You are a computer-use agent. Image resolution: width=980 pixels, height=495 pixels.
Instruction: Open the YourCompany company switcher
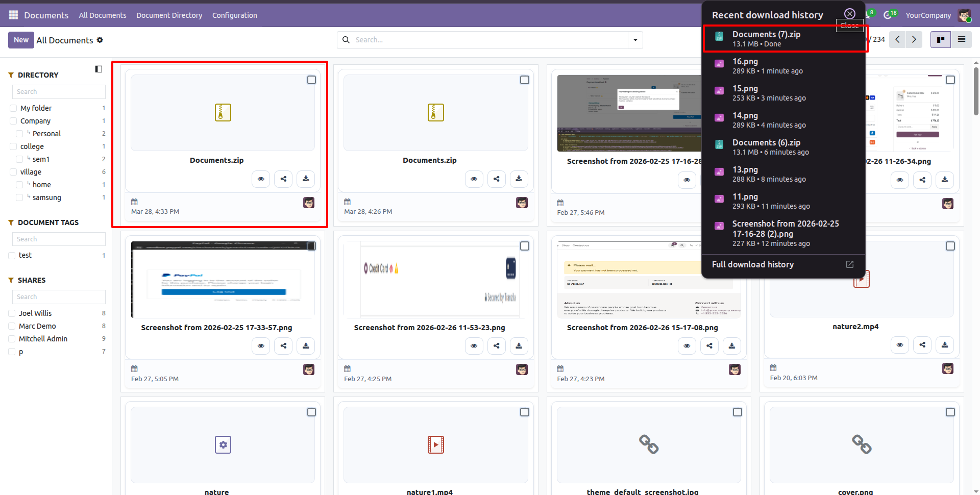point(928,15)
